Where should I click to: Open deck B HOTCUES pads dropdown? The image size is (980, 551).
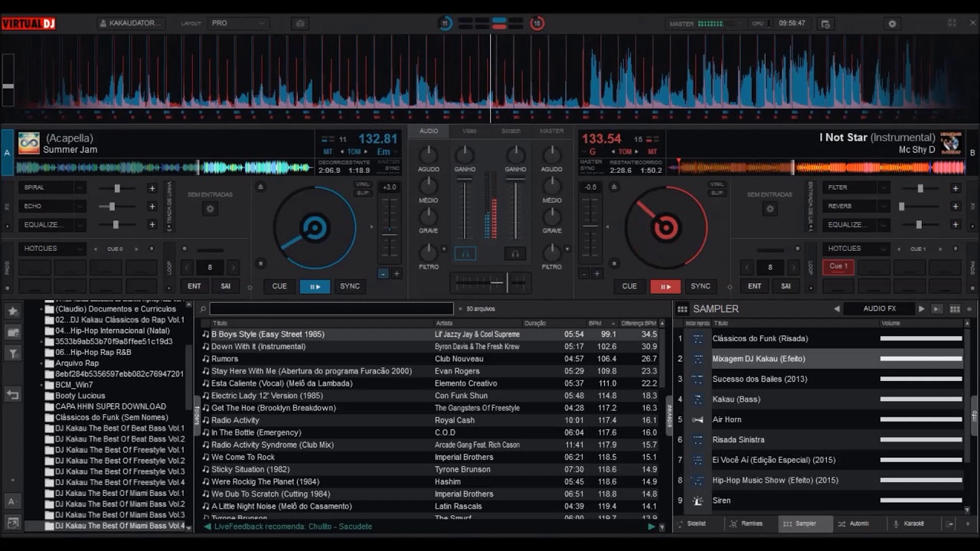click(x=856, y=249)
